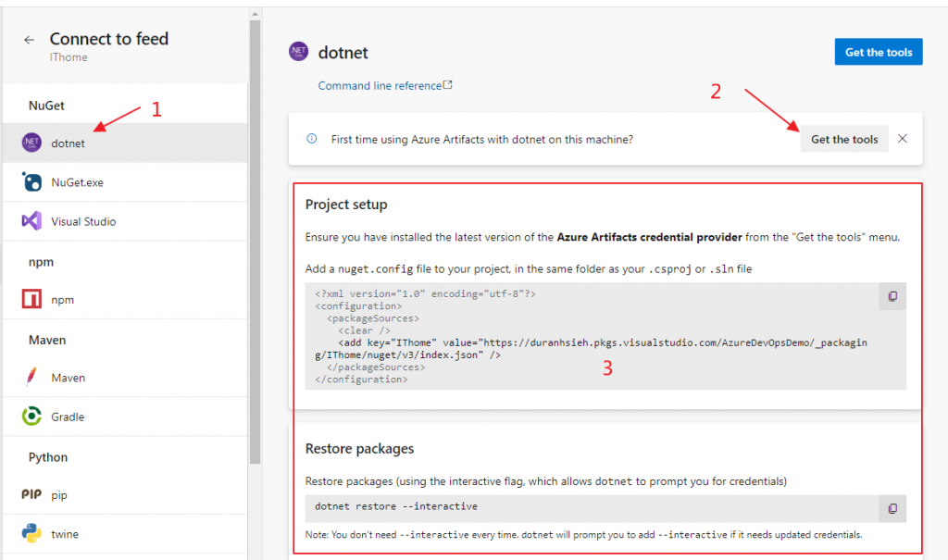Select the twine Python icon
948x560 pixels.
(x=32, y=534)
